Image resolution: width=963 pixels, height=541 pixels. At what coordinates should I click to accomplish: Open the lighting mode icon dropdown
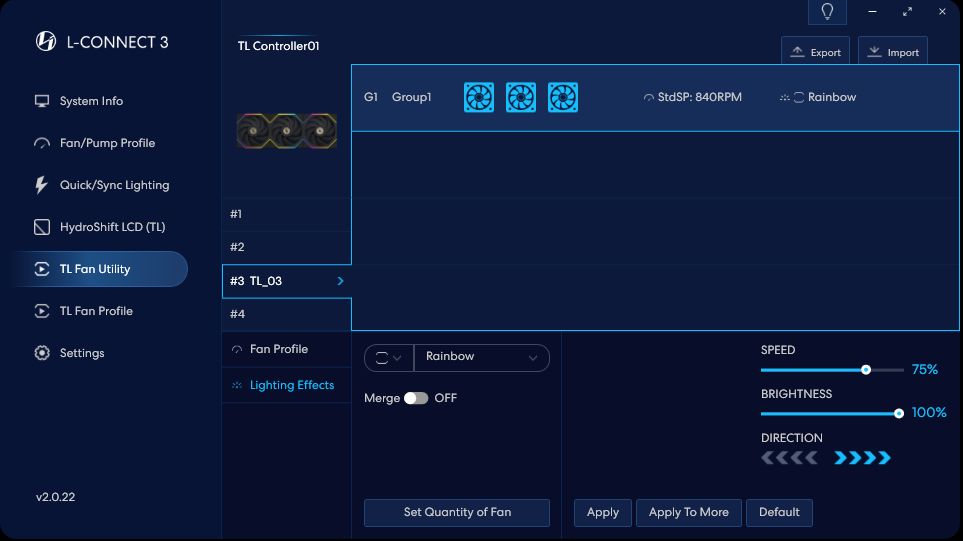coord(388,357)
